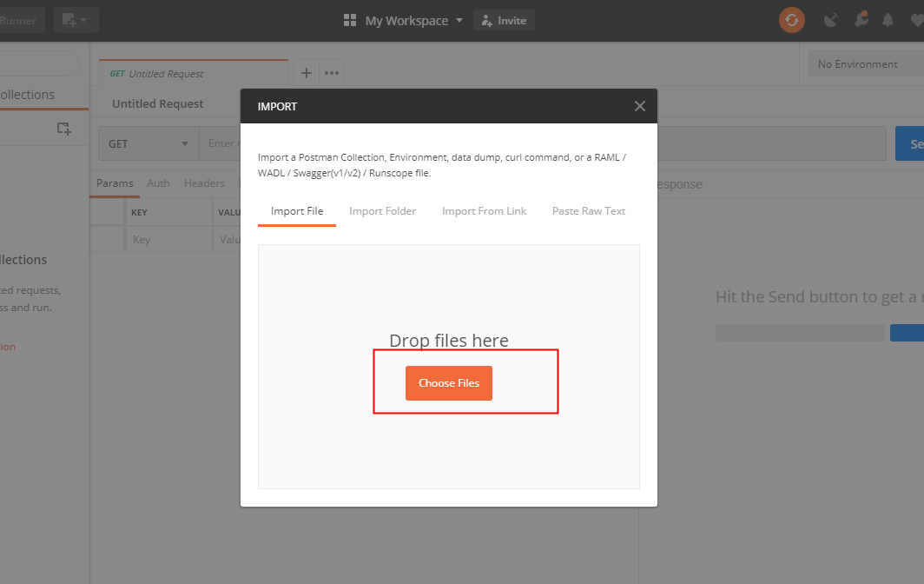Click the Invite button
This screenshot has height=584, width=924.
(504, 21)
